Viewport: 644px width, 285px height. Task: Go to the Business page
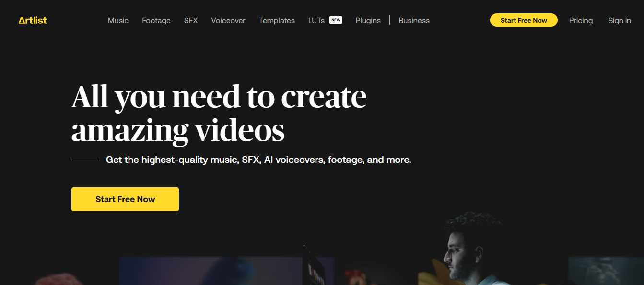click(x=414, y=21)
